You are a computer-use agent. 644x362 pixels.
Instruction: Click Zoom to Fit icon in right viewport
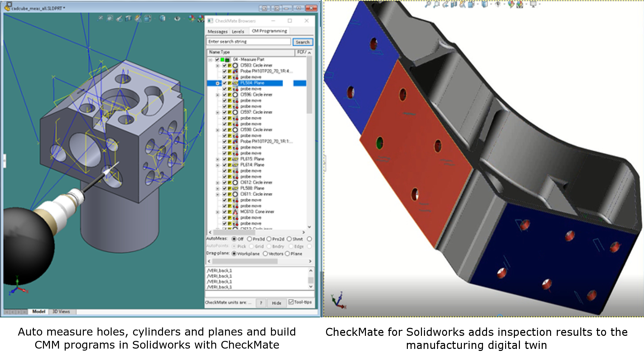click(x=428, y=4)
